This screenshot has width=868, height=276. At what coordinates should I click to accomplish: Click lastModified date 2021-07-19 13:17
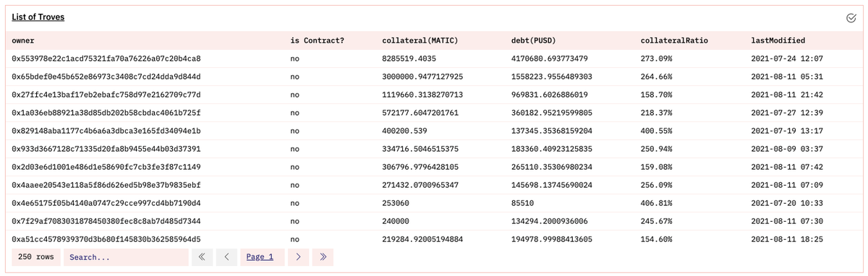coord(787,131)
